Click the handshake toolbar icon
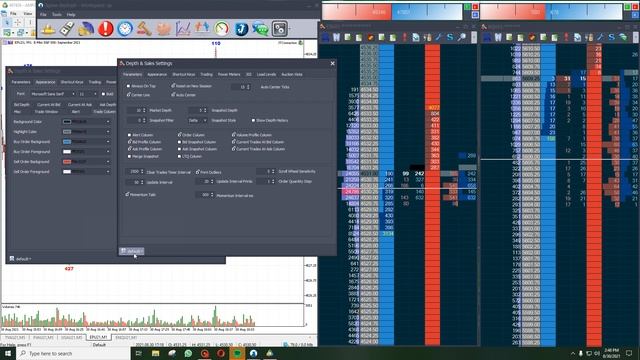 (164, 29)
